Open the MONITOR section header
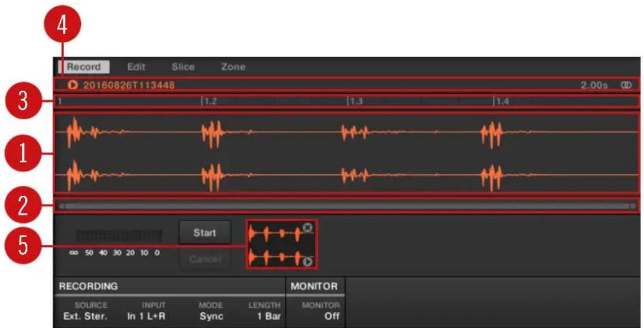644x328 pixels. (x=315, y=286)
